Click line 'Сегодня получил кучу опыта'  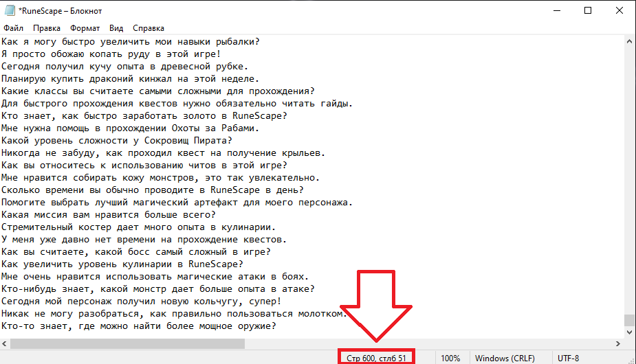click(x=124, y=67)
